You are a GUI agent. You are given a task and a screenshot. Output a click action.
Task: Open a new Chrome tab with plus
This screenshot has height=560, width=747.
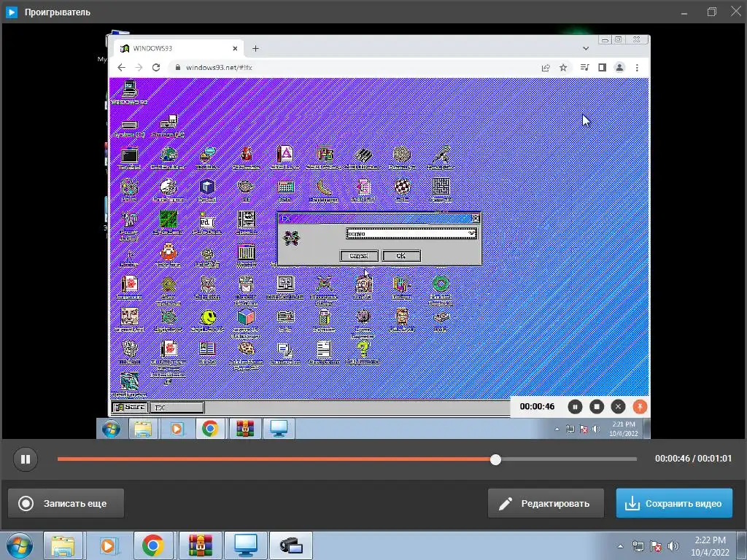(x=256, y=49)
